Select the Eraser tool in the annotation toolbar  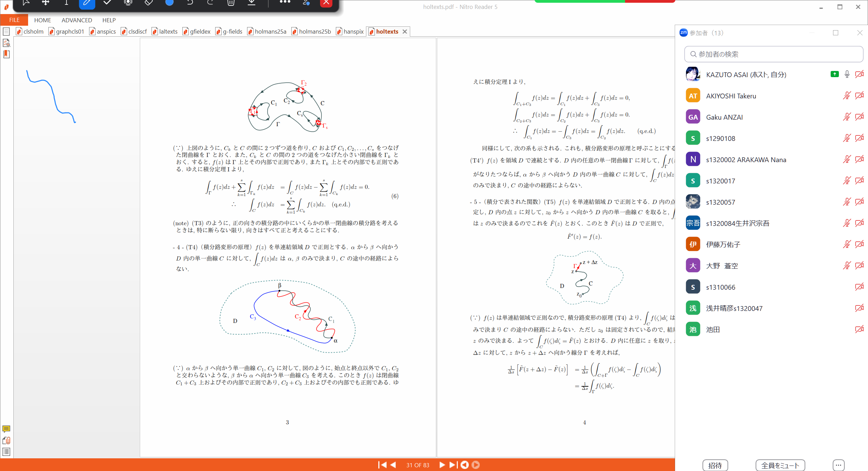[x=148, y=3]
